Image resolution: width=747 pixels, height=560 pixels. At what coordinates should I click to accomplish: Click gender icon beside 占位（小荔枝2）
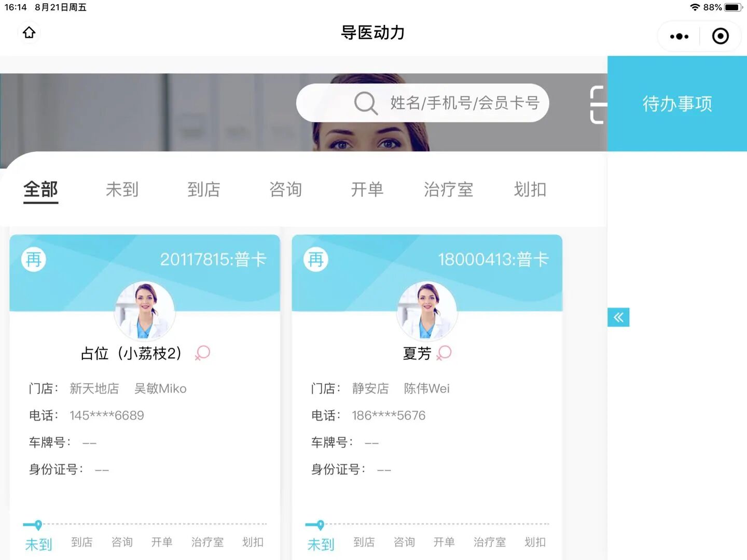point(202,353)
